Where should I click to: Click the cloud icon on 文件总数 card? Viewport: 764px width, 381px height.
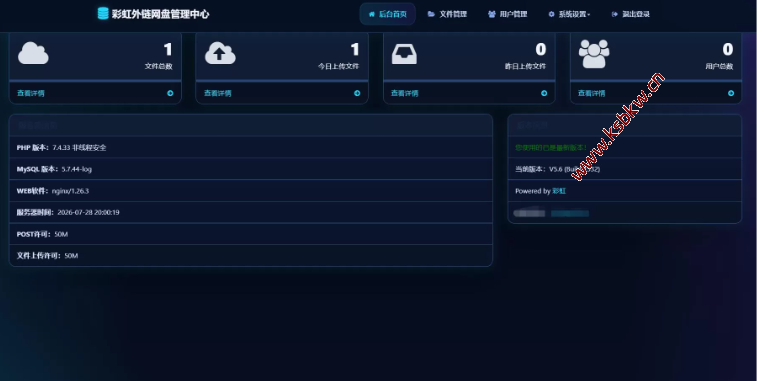click(x=33, y=53)
